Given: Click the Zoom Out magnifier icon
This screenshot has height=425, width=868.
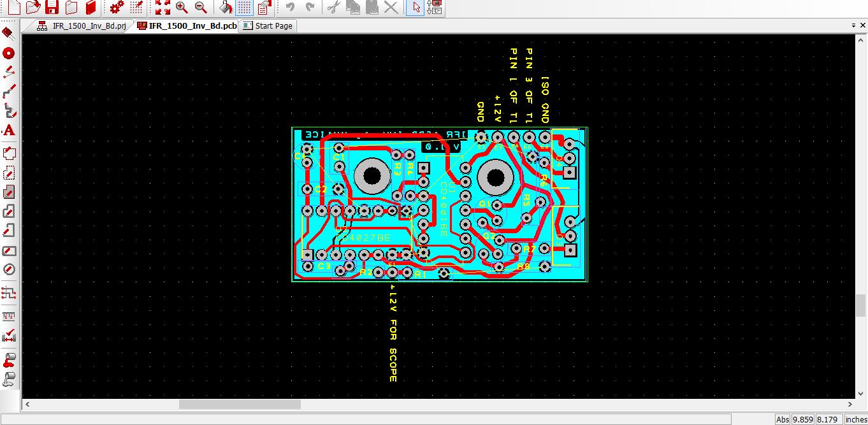Looking at the screenshot, I should [x=201, y=8].
